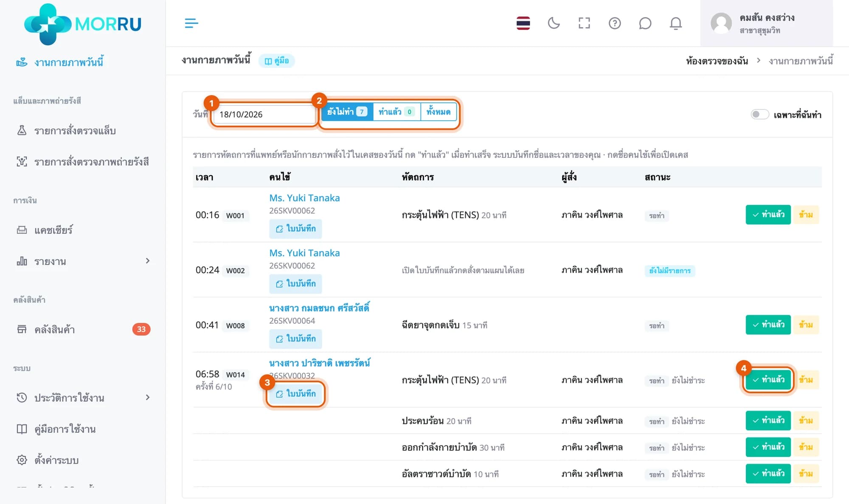Open language selector Thai flag icon
849x504 pixels.
click(x=523, y=23)
